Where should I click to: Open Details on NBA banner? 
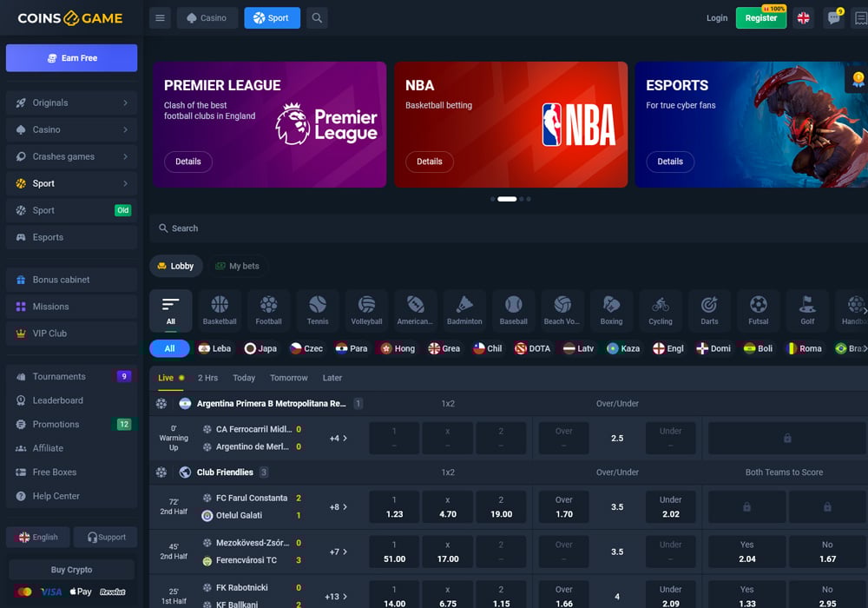tap(429, 162)
